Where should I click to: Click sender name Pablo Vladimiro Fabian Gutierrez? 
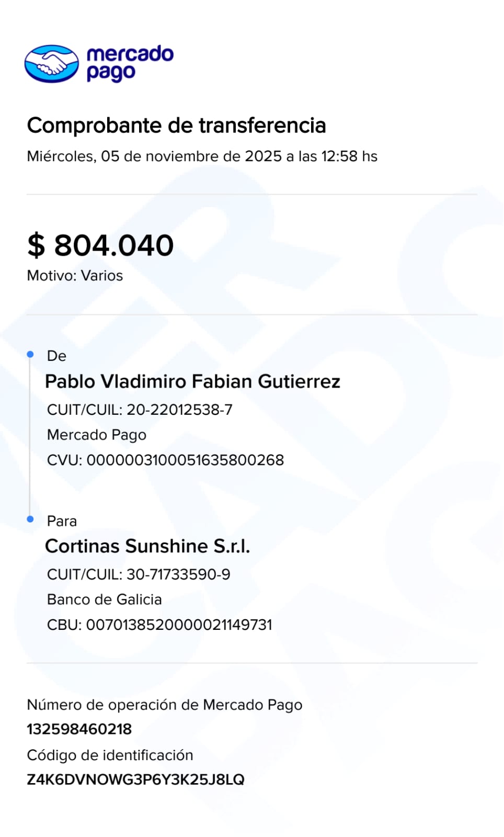[x=192, y=381]
